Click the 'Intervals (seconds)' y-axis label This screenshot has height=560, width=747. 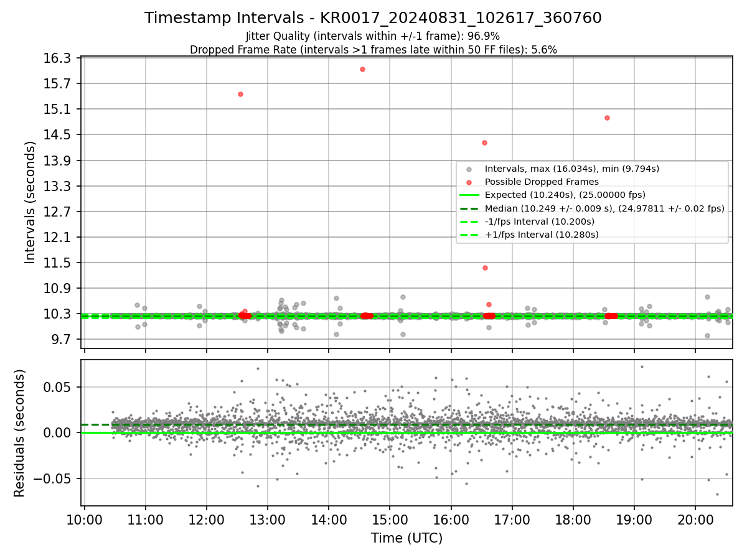[31, 202]
